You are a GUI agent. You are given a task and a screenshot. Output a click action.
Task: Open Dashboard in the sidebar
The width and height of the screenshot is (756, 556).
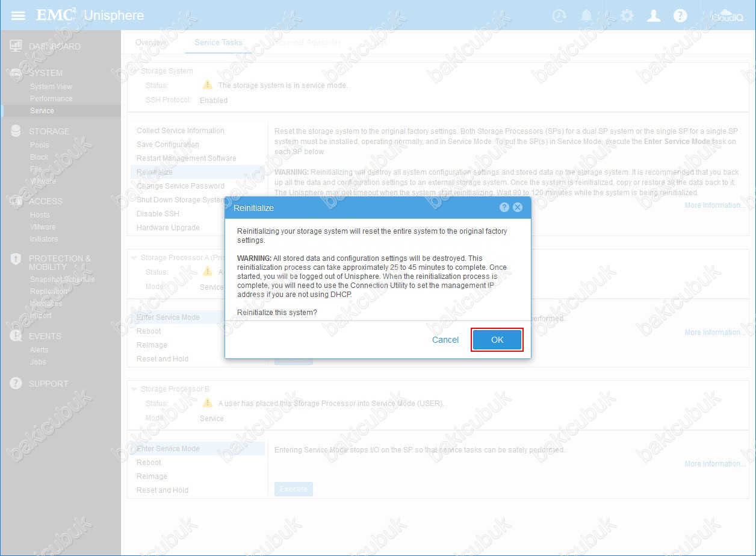pos(55,46)
